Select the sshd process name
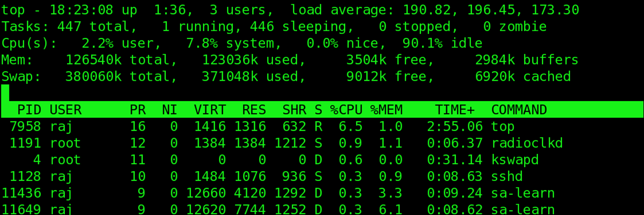 [x=507, y=176]
